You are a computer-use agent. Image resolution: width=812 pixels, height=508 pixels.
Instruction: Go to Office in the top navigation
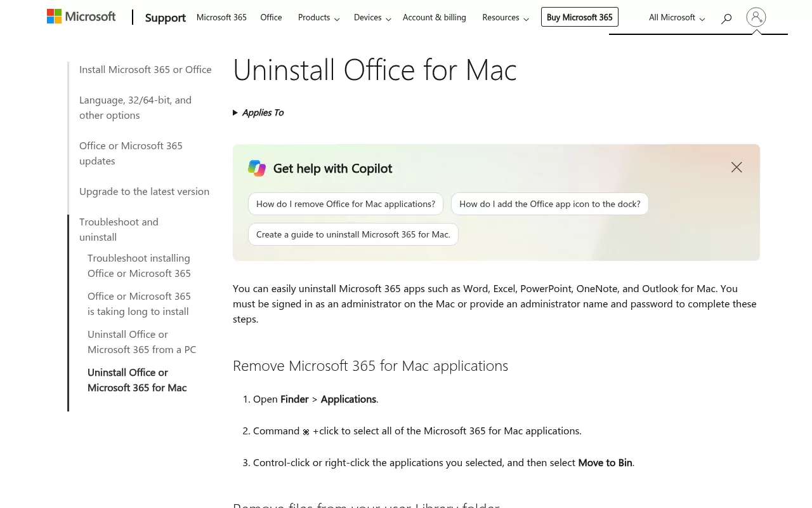pos(271,17)
